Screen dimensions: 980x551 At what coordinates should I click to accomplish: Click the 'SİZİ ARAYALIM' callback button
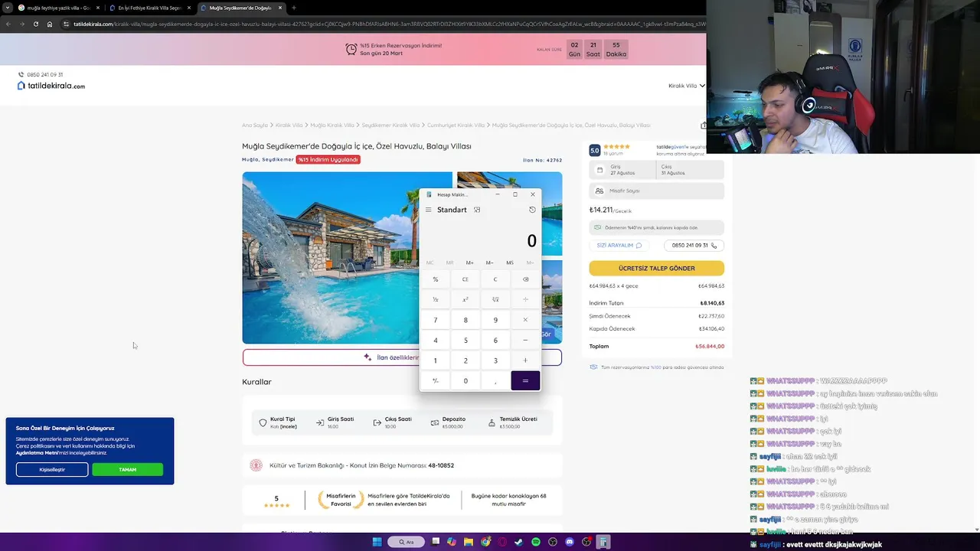click(619, 246)
